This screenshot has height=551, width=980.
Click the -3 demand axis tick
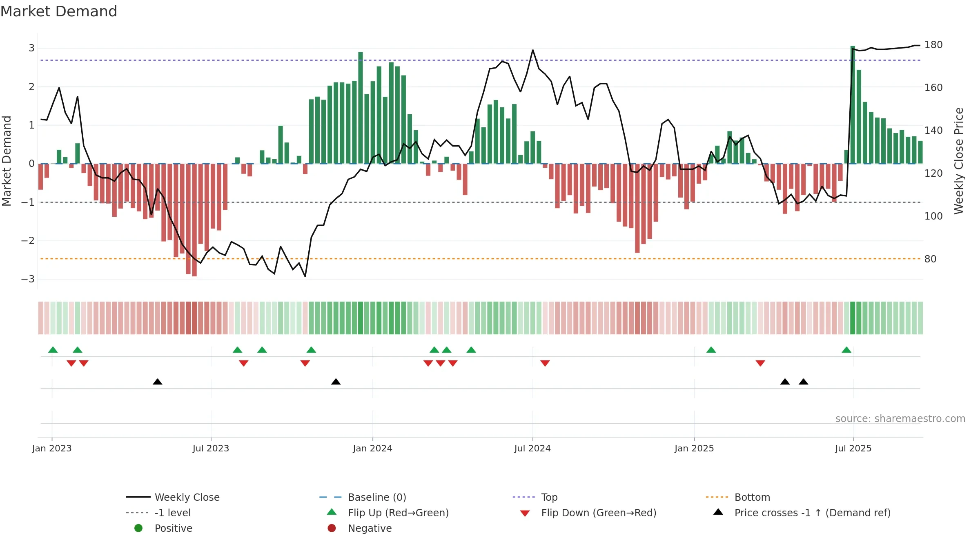[28, 279]
